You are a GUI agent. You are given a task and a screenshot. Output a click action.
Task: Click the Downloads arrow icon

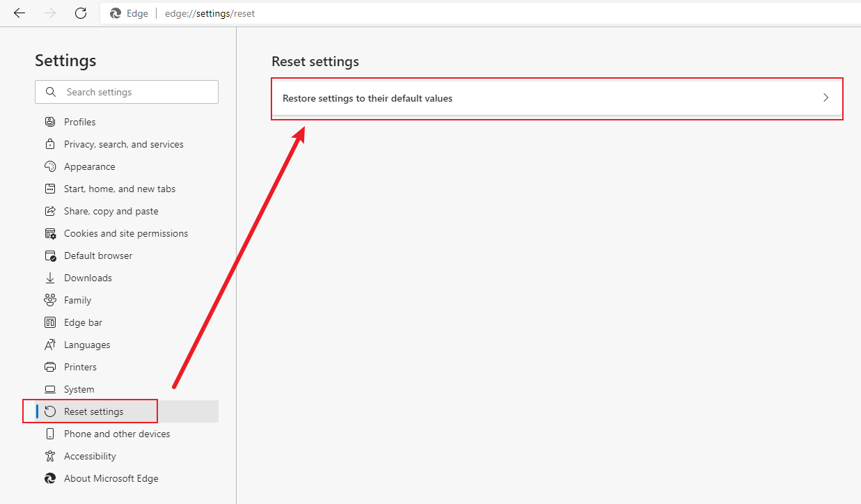point(50,278)
